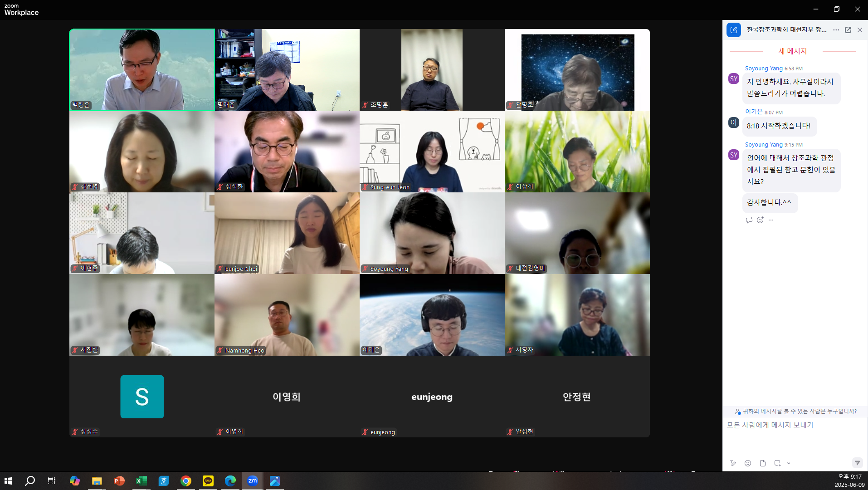Switch to PowerPoint on the taskbar
Viewport: 868px width, 490px height.
tap(119, 481)
